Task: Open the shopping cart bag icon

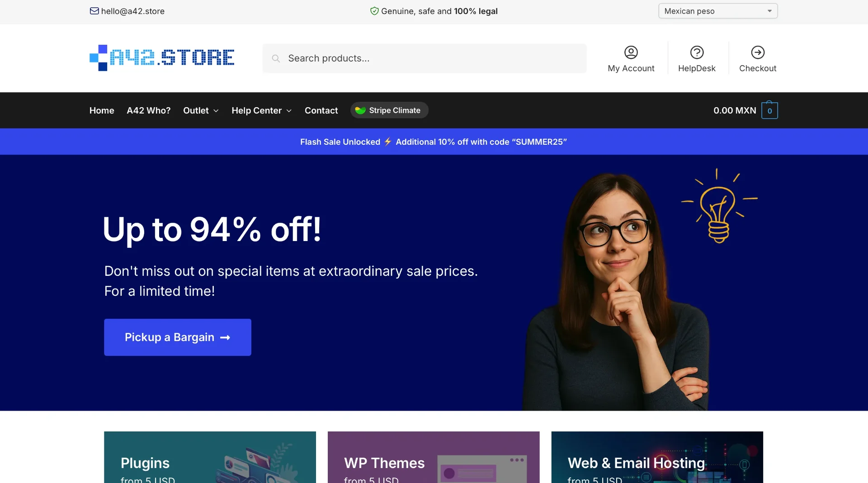Action: click(x=769, y=110)
